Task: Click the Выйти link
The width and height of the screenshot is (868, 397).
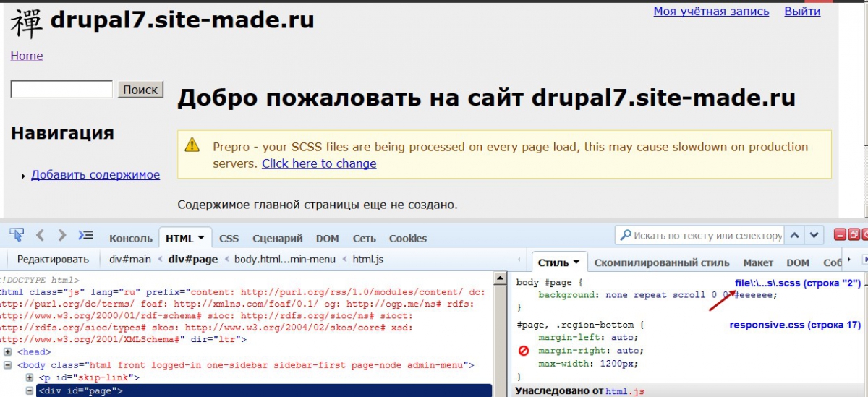Action: click(x=802, y=11)
